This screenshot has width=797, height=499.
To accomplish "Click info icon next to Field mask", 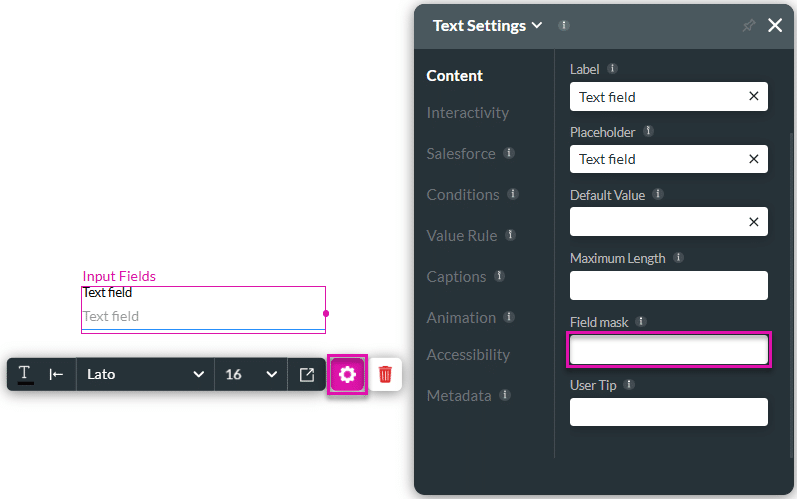I will click(641, 322).
